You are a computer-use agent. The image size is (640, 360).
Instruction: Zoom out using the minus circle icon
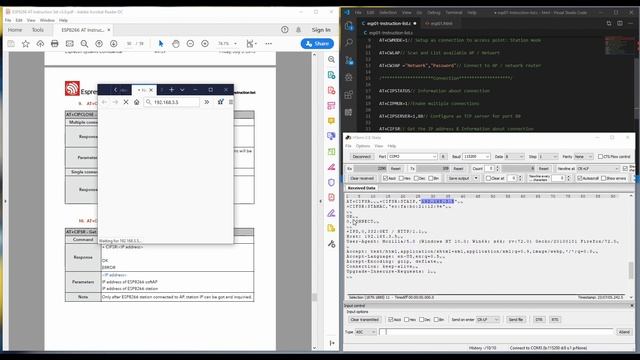(x=190, y=44)
